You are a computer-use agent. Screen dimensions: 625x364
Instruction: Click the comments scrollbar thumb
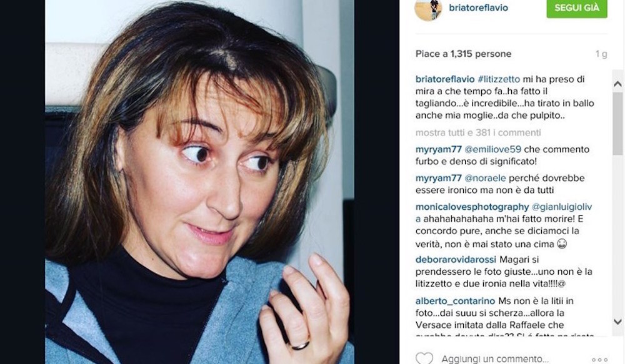[617, 123]
